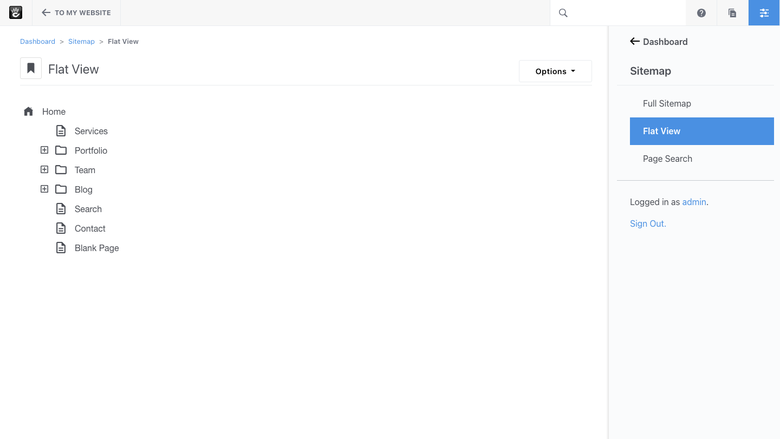Click the Home house icon
Viewport: 780px width, 439px height.
pos(28,111)
